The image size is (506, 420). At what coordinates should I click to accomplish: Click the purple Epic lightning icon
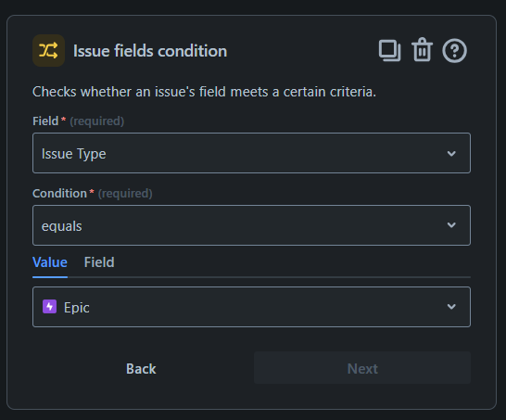tap(50, 307)
